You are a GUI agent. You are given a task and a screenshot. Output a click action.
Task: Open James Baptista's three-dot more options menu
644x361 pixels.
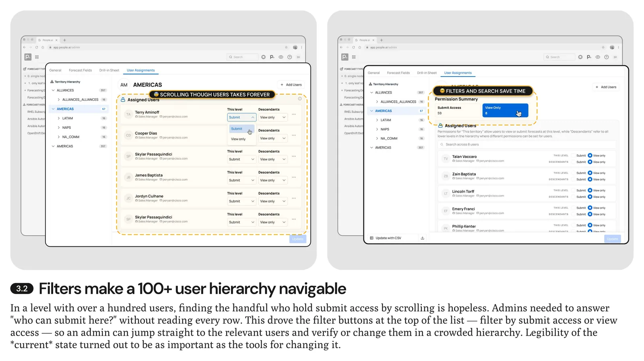coord(294,177)
